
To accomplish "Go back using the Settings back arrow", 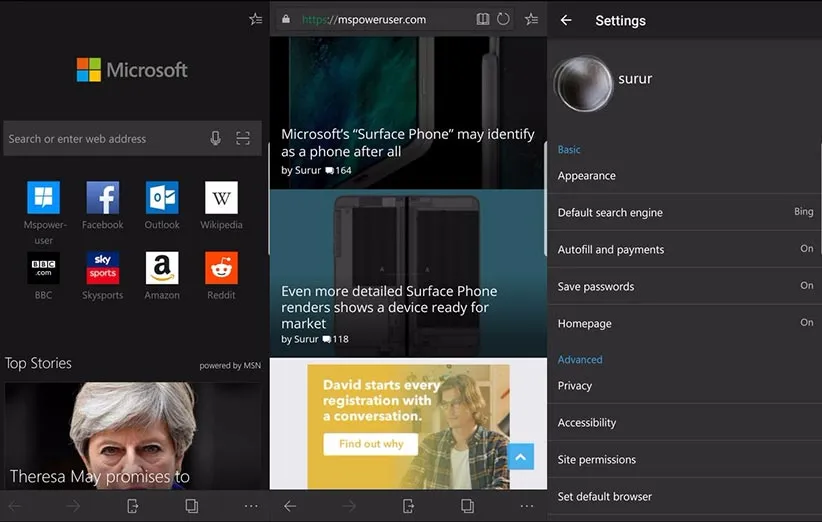I will pos(566,20).
